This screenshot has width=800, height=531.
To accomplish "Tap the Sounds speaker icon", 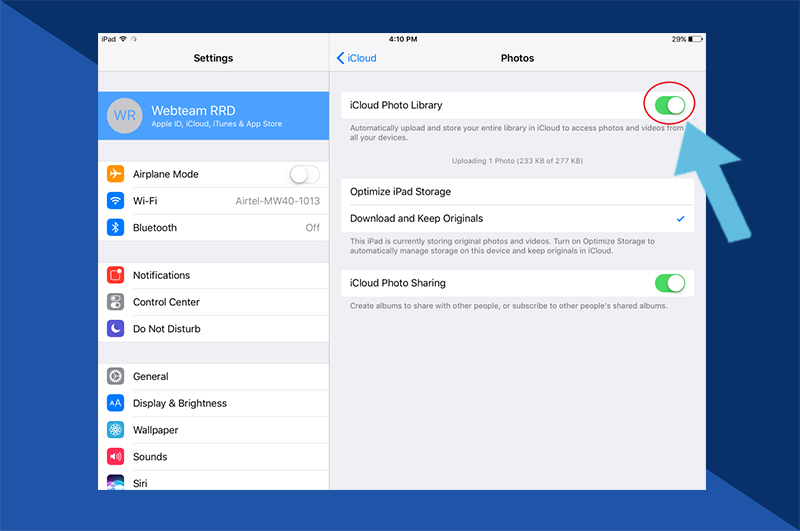I will 115,456.
